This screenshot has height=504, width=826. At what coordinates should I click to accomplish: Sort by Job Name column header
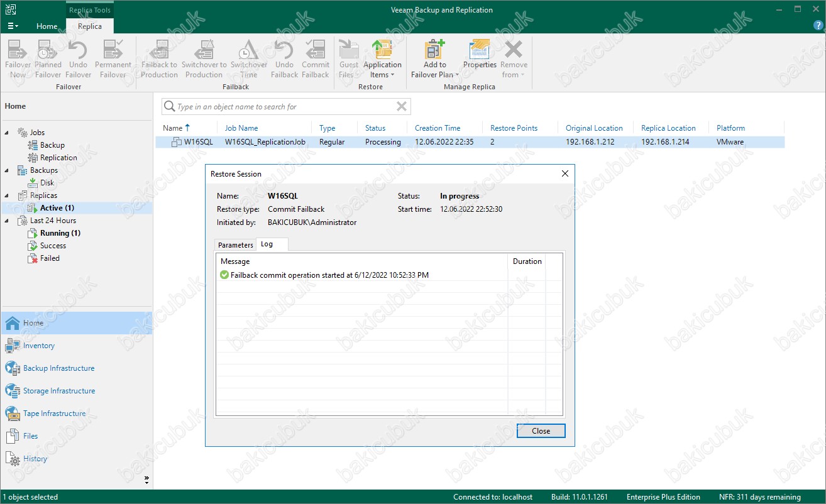click(x=241, y=128)
